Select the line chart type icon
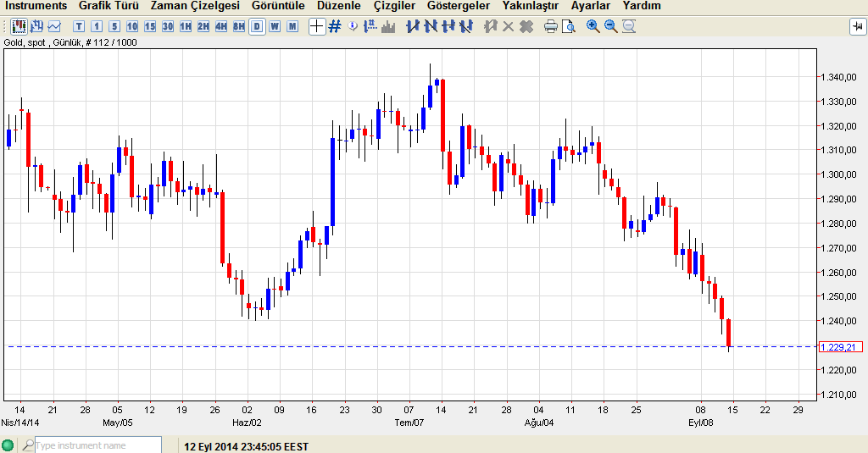 click(x=54, y=26)
